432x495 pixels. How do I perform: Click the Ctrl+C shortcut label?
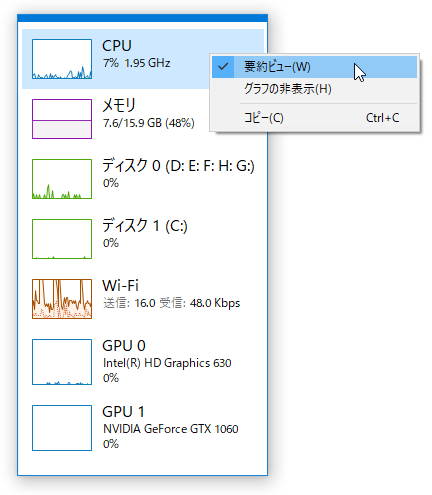point(382,118)
